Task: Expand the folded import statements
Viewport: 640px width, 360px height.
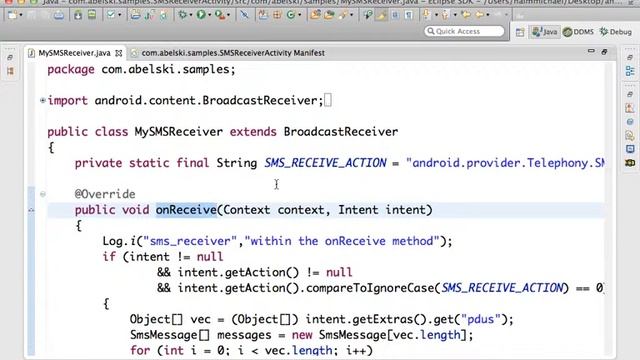Action: 42,100
